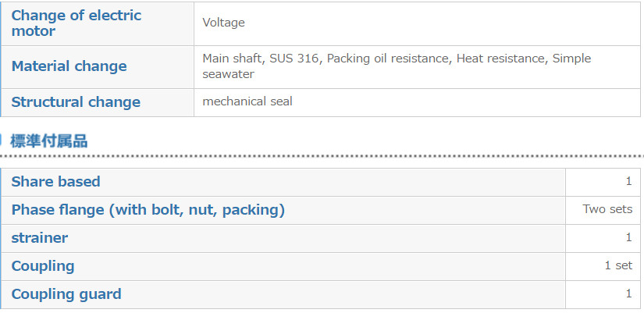
Task: Click the 'Change of electric motor' row header
Action: click(x=98, y=23)
